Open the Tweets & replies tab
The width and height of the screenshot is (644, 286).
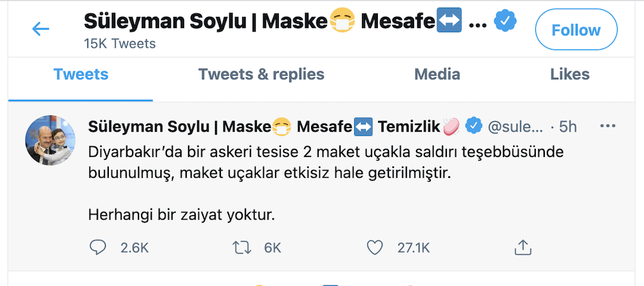coord(261,74)
